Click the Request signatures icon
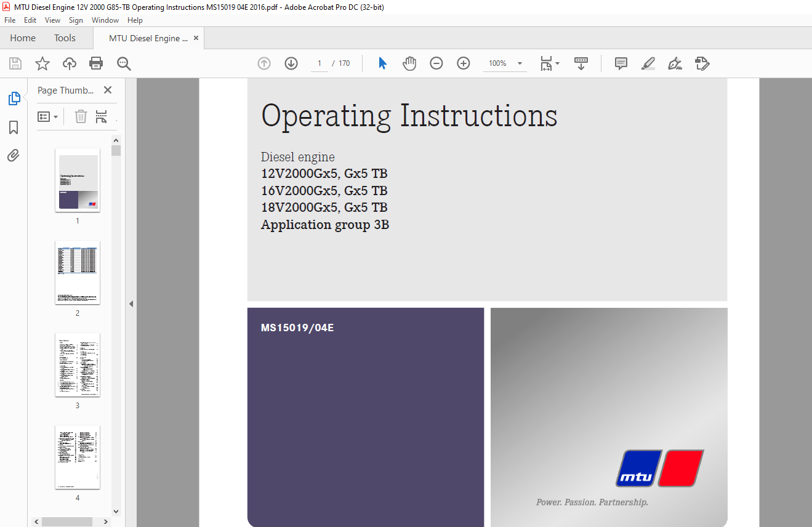Image resolution: width=812 pixels, height=527 pixels. tap(702, 63)
